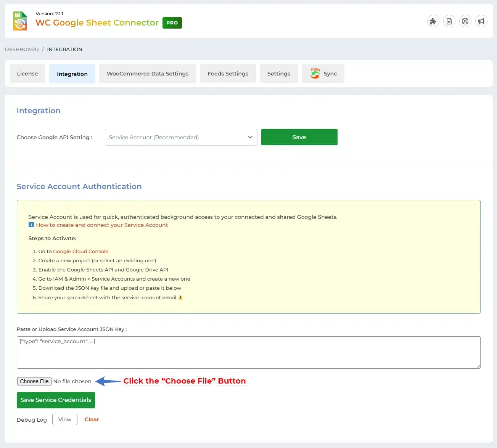Open the Google Cloud Console link
This screenshot has height=448, width=497.
80,251
